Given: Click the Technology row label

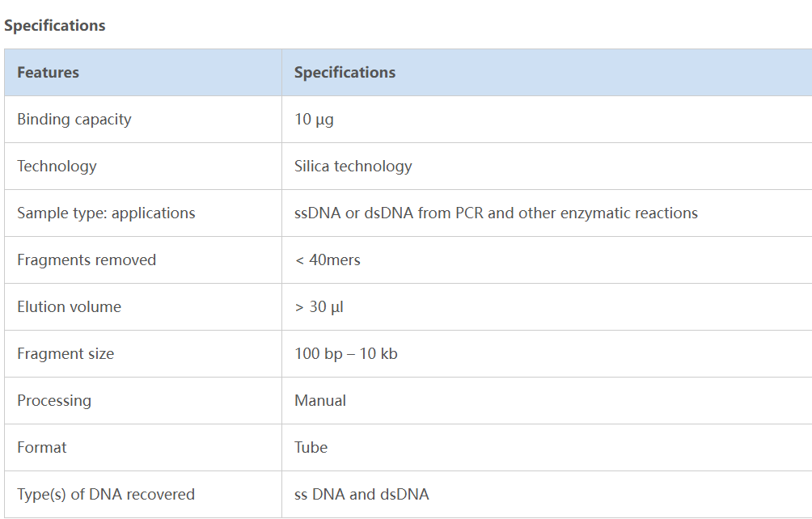Looking at the screenshot, I should click(57, 166).
